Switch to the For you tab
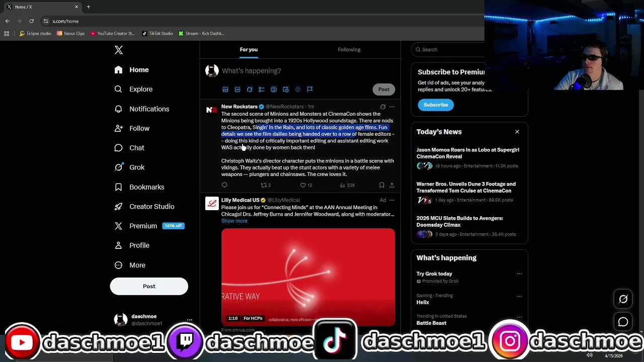Screen dimensions: 644x362 (249, 49)
